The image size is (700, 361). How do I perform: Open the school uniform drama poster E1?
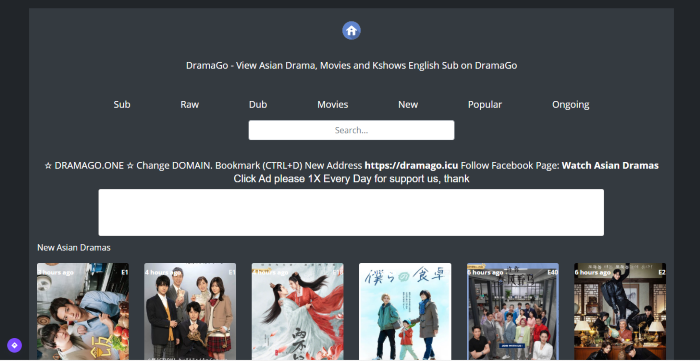(190, 311)
